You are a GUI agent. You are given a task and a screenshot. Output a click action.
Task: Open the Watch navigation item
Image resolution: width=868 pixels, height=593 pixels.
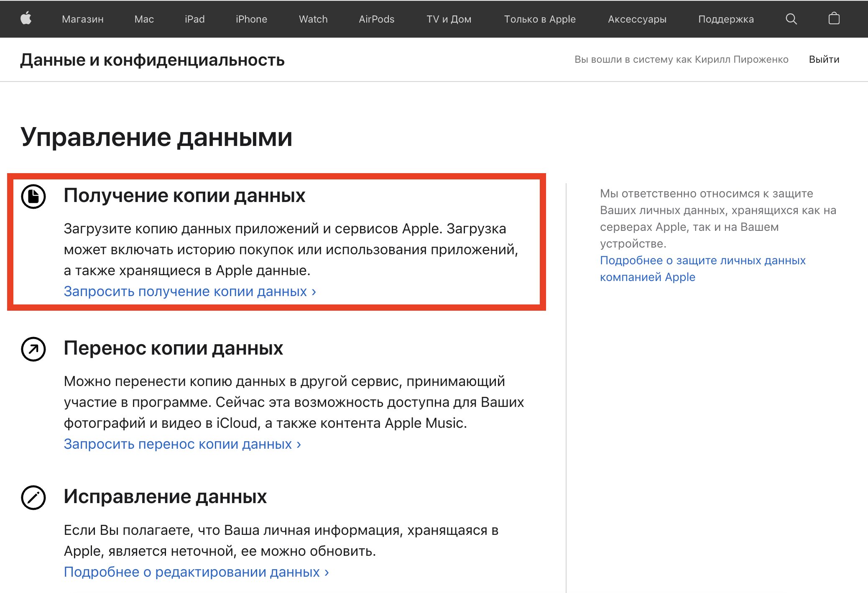coord(313,19)
